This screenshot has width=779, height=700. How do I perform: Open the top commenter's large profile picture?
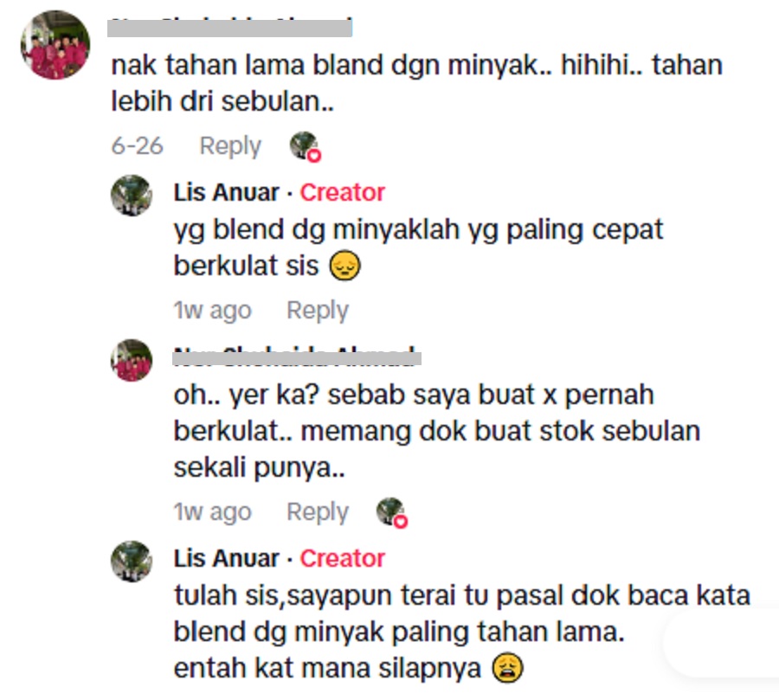point(55,45)
